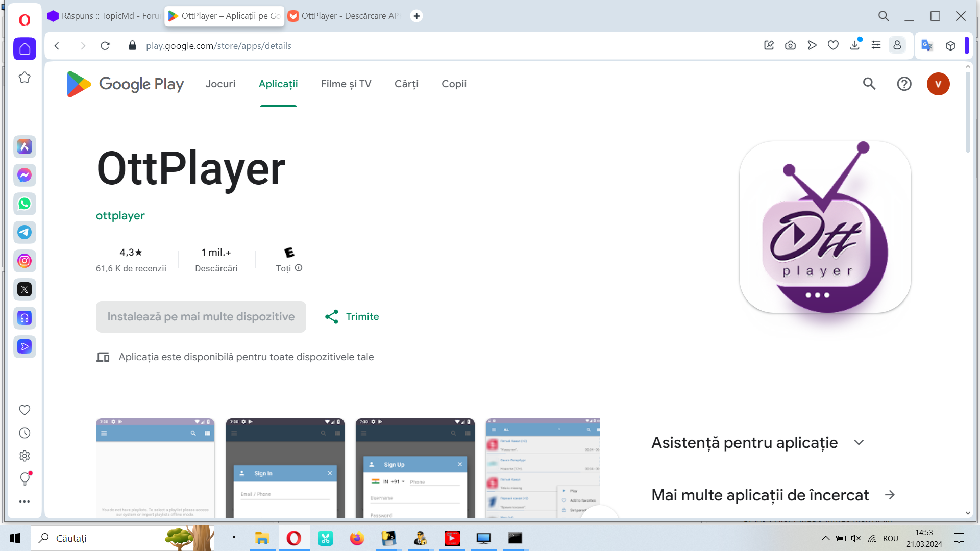This screenshot has height=551, width=980.
Task: Select Filme și TV category
Action: click(346, 84)
